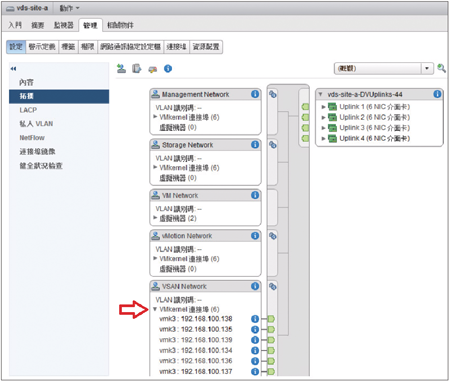
Task: Click link icon beside VSAN Network
Action: tap(273, 286)
